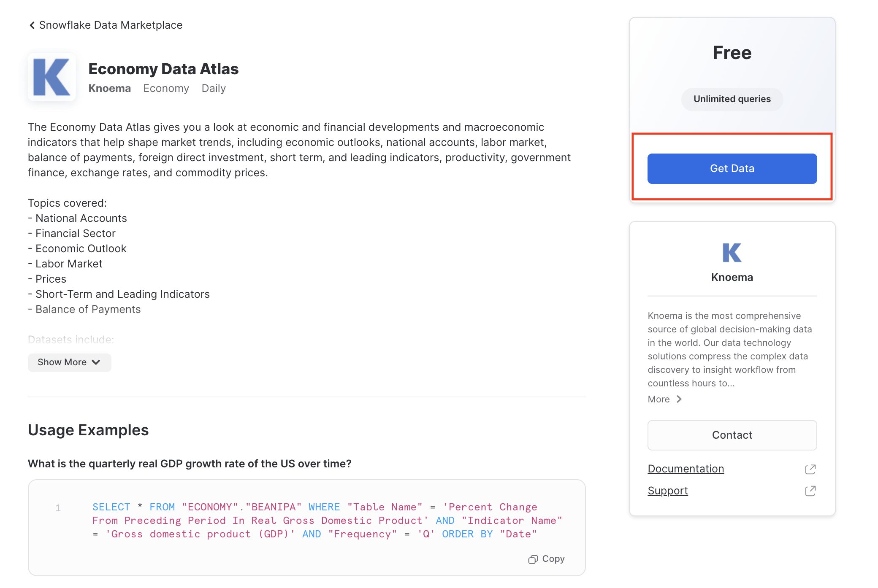
Task: Click the copy icon on the SQL example
Action: point(533,558)
